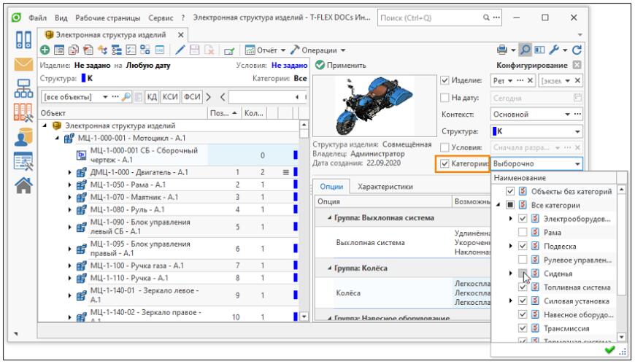Click the green plus add object icon
The image size is (635, 364).
pyautogui.click(x=45, y=50)
